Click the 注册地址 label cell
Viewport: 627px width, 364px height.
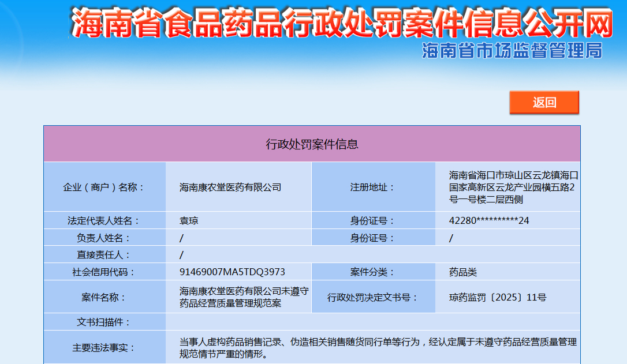(373, 187)
